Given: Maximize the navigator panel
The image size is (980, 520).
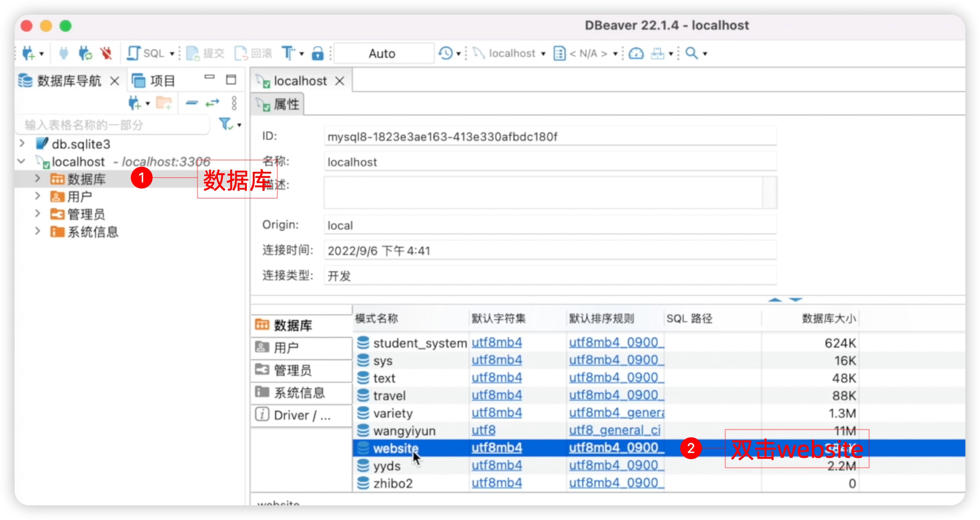Looking at the screenshot, I should pyautogui.click(x=231, y=80).
